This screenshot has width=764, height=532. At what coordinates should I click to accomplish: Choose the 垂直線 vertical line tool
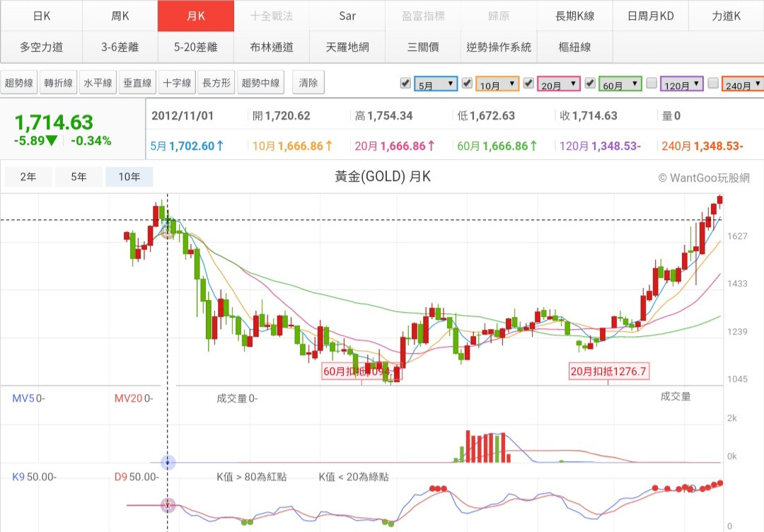pyautogui.click(x=137, y=83)
